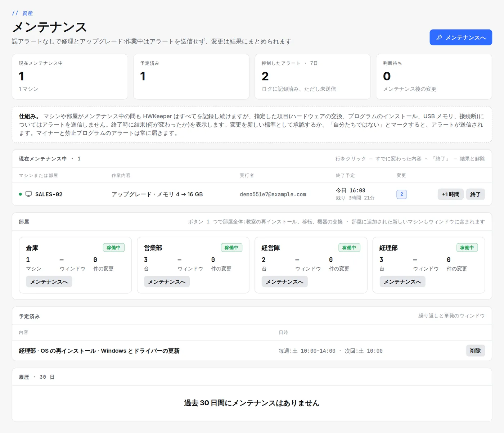This screenshot has width=504, height=433.
Task: End SALES-02 maintenance with 終了
Action: [x=475, y=194]
